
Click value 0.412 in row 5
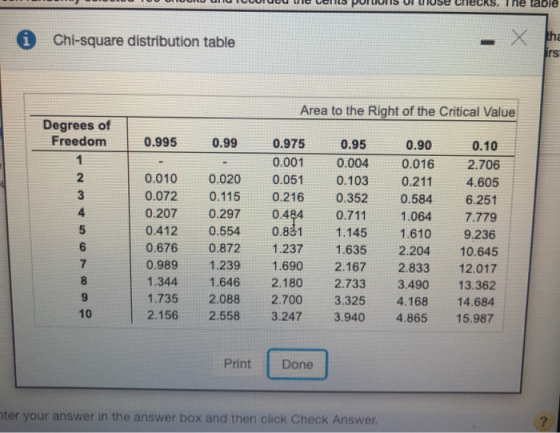click(161, 230)
